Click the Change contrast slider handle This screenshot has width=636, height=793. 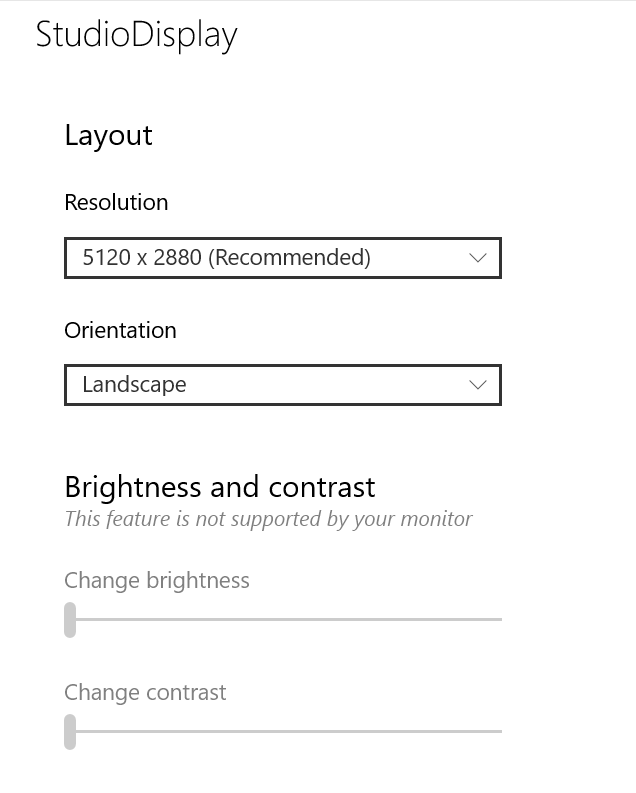pyautogui.click(x=70, y=731)
